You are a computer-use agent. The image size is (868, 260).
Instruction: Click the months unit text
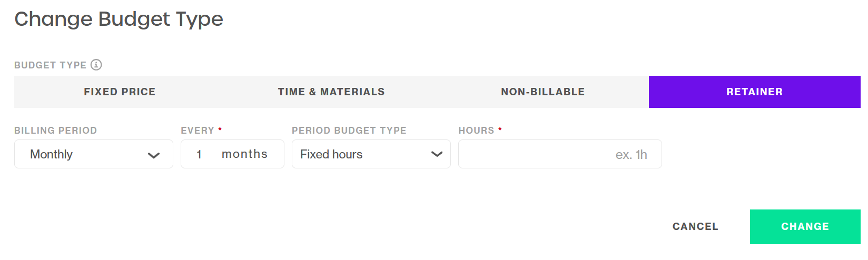click(244, 154)
